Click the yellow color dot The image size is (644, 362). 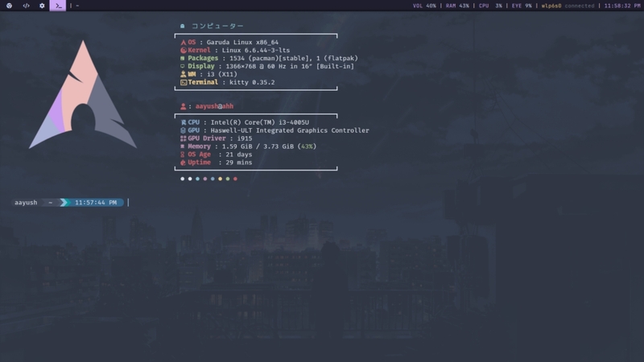tap(220, 179)
